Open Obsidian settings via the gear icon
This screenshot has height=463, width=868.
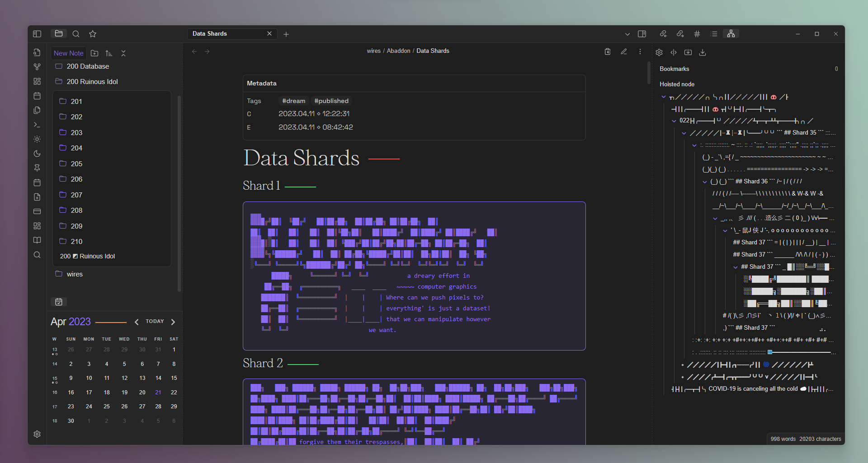point(37,434)
